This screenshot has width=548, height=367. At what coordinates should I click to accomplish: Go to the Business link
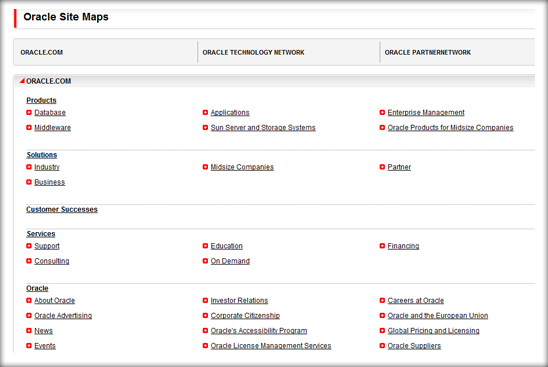coord(50,182)
